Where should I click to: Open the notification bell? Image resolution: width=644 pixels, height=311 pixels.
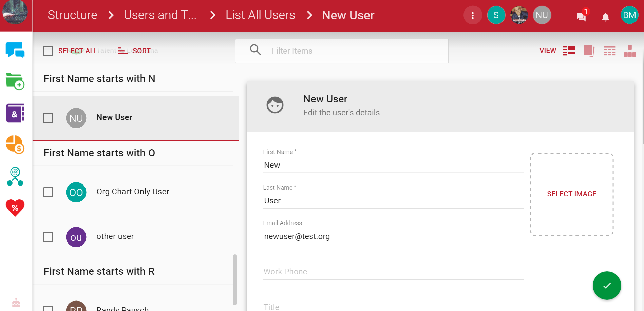pos(605,17)
